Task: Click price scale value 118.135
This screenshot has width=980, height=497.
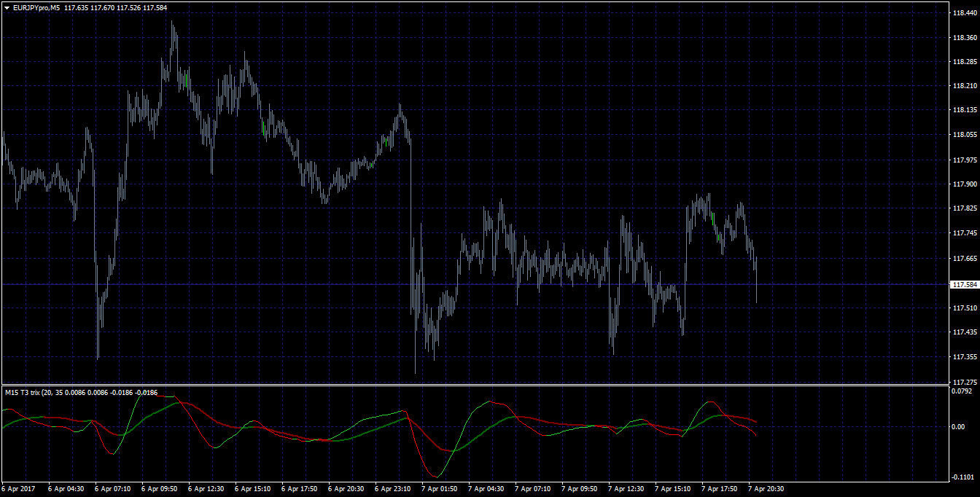Action: tap(964, 110)
